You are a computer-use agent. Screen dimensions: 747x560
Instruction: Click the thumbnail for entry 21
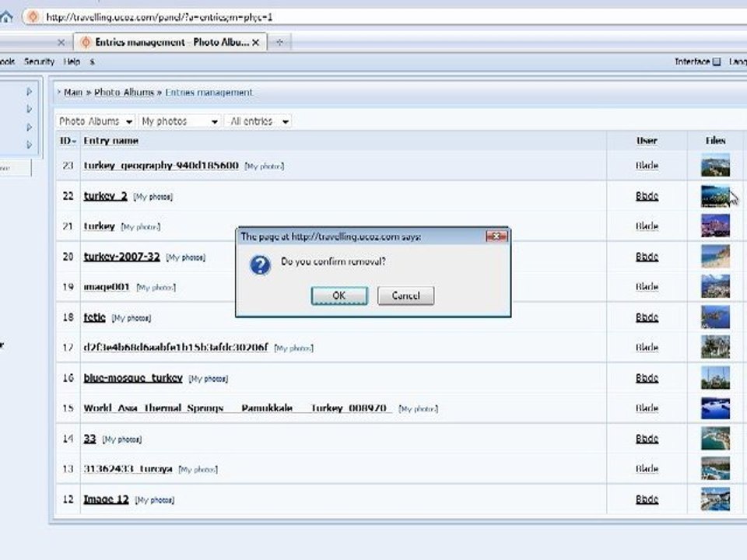click(715, 226)
